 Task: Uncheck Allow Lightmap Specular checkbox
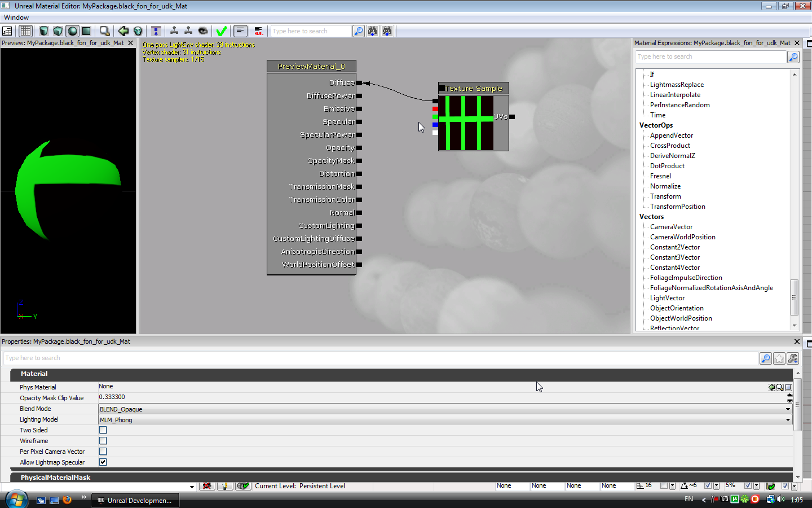click(x=103, y=462)
